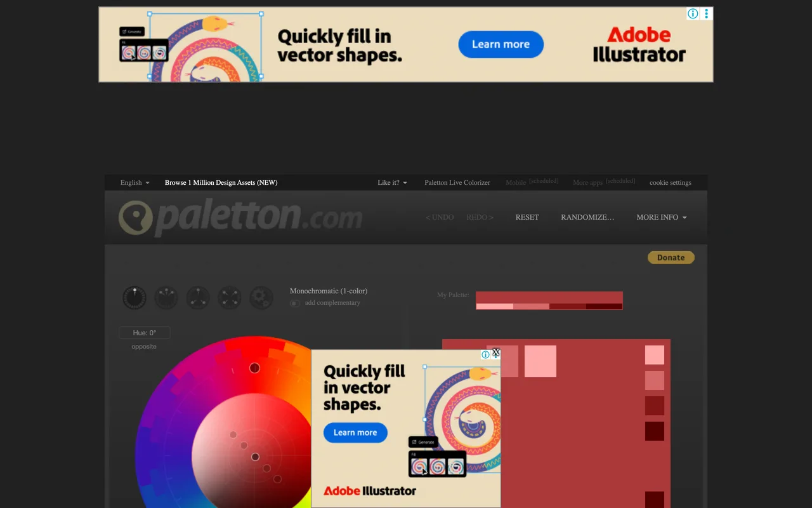
Task: Click the UNDO menu item
Action: click(x=440, y=217)
